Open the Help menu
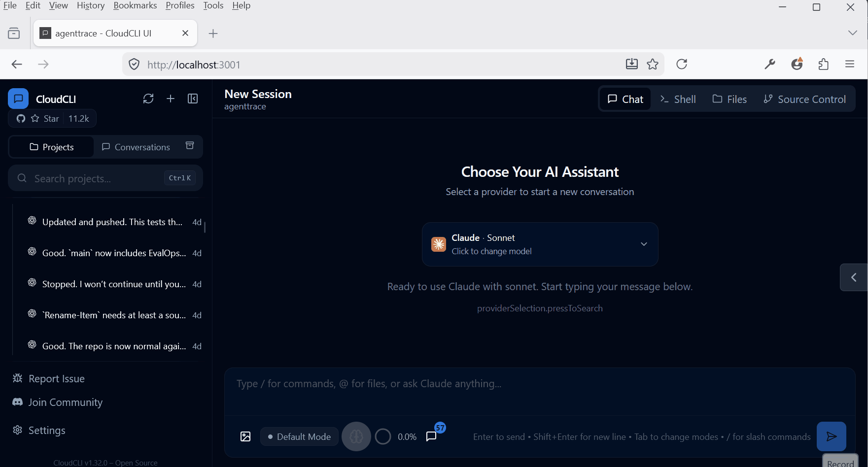 click(x=242, y=5)
